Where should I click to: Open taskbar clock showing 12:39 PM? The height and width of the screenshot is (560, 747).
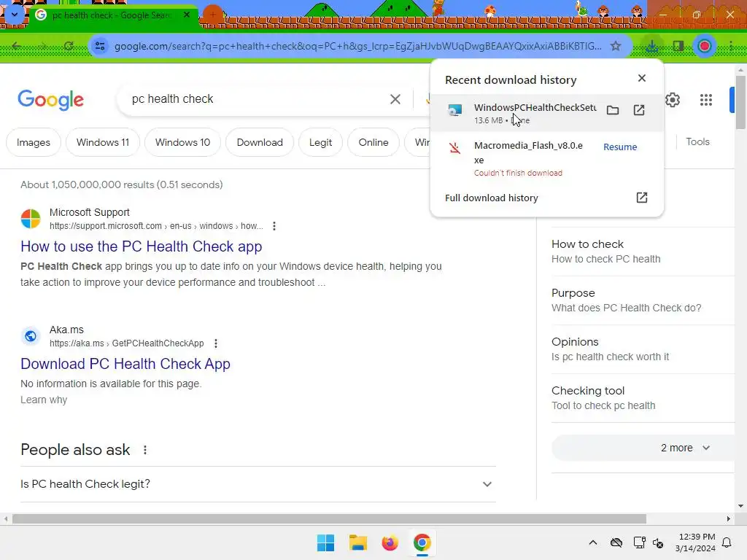[695, 542]
